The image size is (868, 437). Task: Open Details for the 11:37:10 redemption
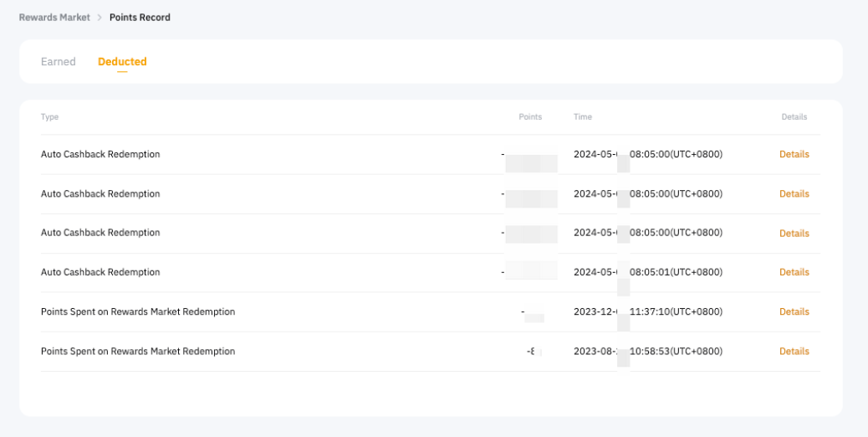tap(794, 312)
